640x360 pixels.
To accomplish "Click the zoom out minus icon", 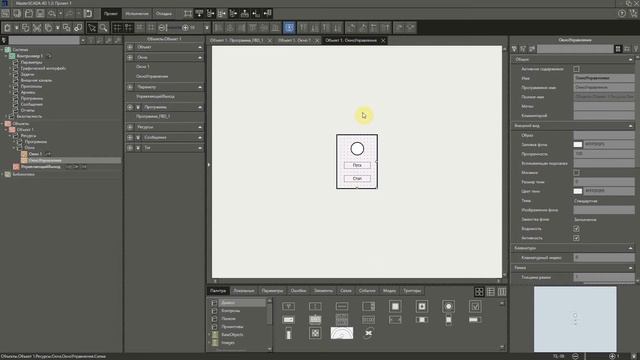I will pyautogui.click(x=162, y=28).
